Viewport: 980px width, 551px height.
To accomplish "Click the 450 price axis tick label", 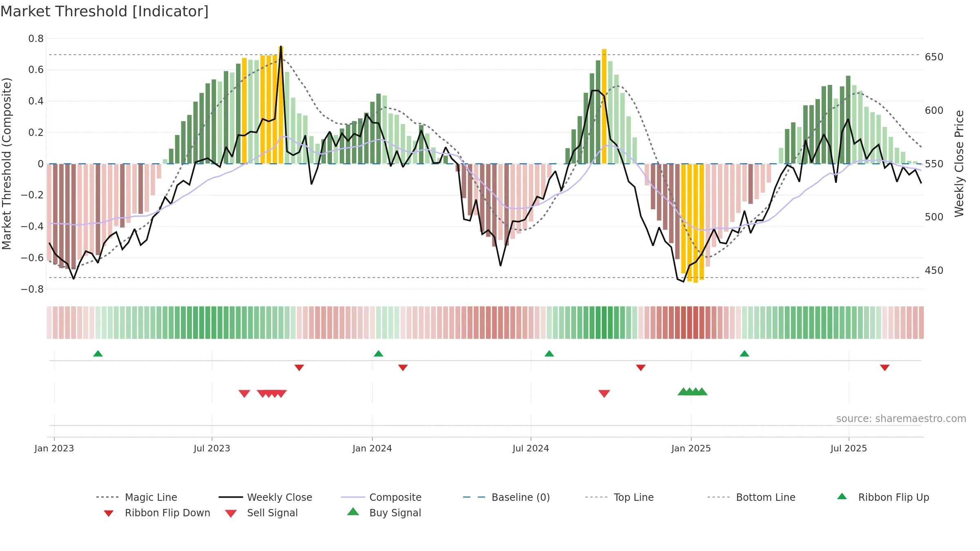I will point(934,271).
